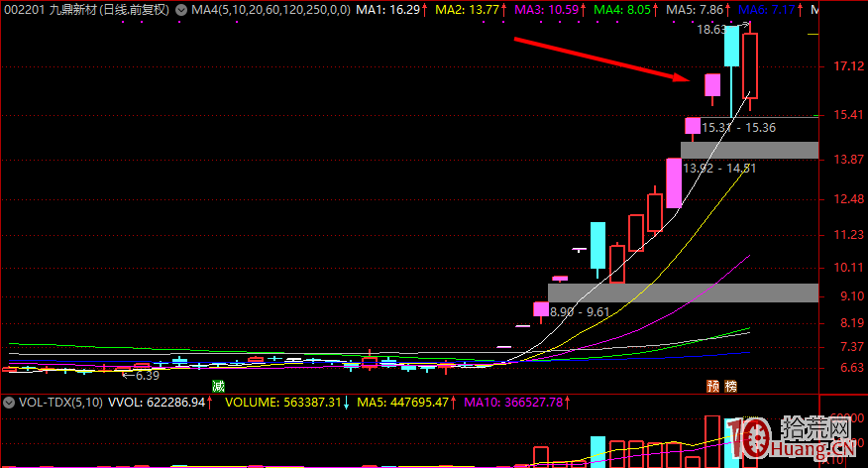Screen dimensions: 868x468
Task: Open the MA4 indicator settings circle icon
Action: (x=181, y=9)
